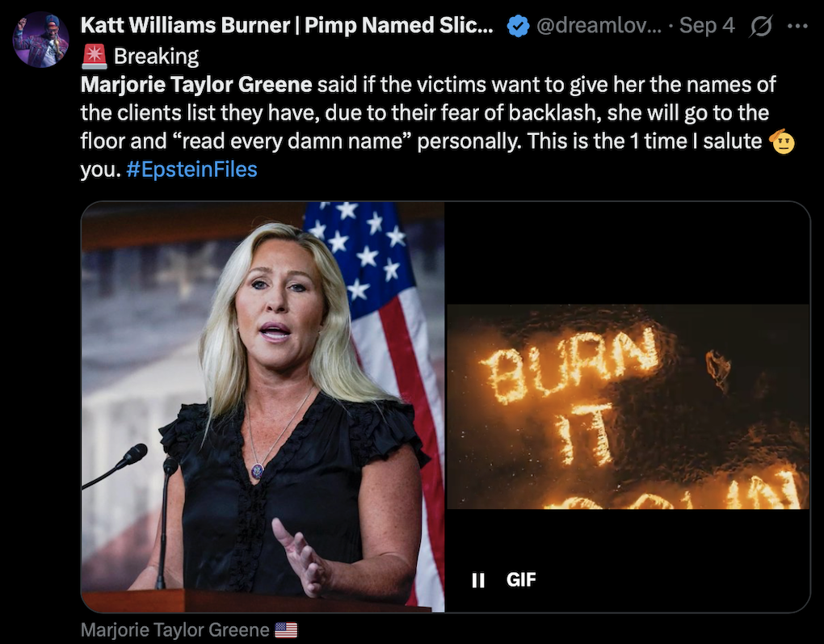
Task: Click the saluting face emoji
Action: pos(781,141)
